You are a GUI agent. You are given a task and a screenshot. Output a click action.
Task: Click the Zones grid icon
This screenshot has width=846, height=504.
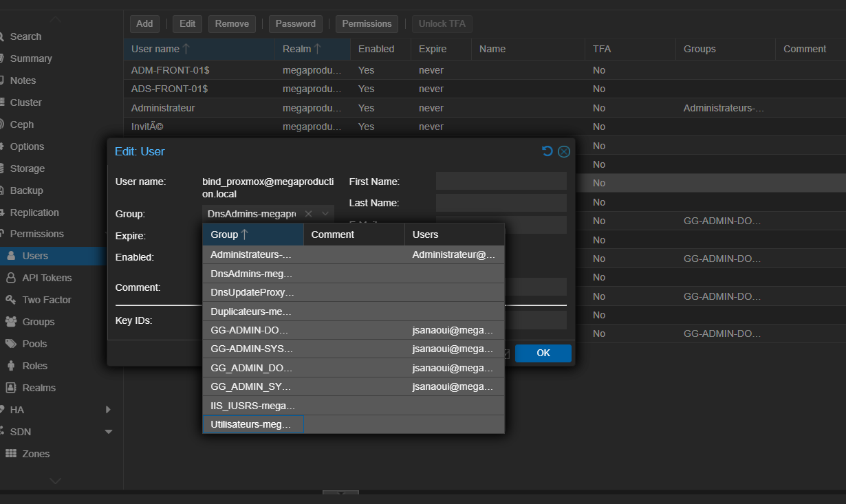click(x=11, y=454)
